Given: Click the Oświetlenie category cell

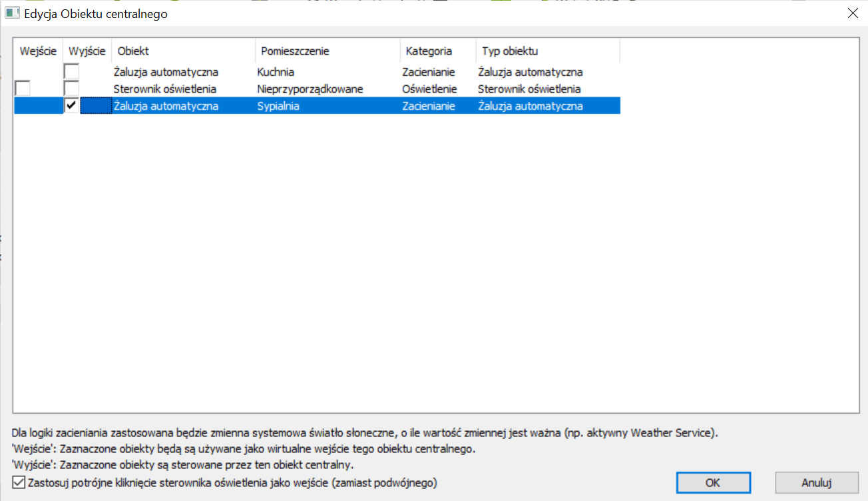Looking at the screenshot, I should (x=429, y=89).
